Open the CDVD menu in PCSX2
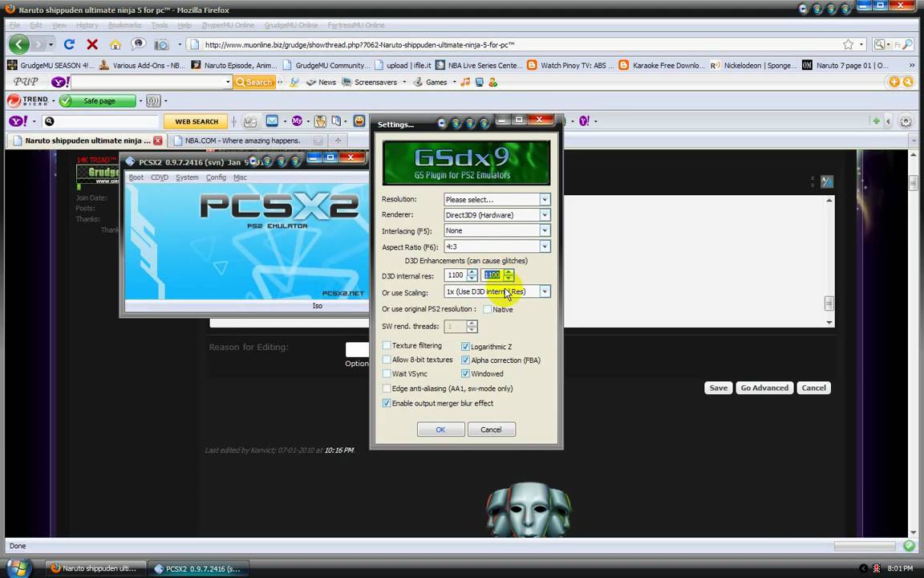Screen dimensions: 924x578 pyautogui.click(x=160, y=177)
